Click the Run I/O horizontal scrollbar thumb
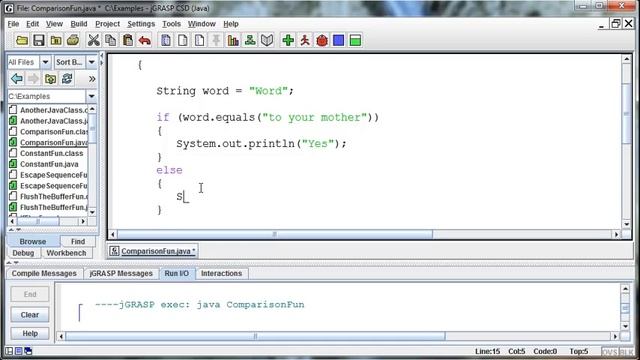This screenshot has width=640, height=360. (x=255, y=336)
